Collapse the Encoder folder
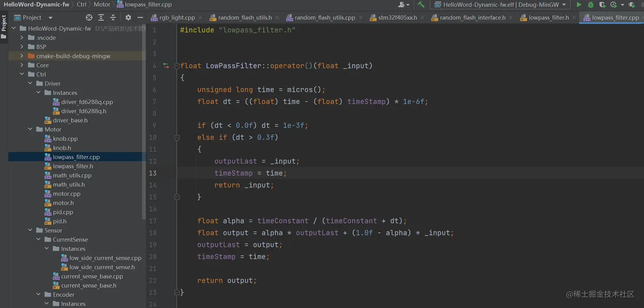 point(38,294)
